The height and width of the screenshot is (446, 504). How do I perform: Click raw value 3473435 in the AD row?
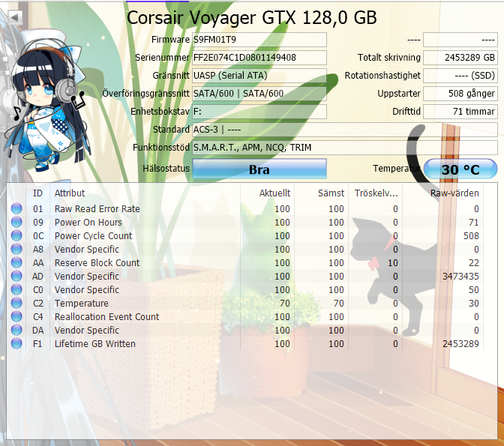click(460, 277)
